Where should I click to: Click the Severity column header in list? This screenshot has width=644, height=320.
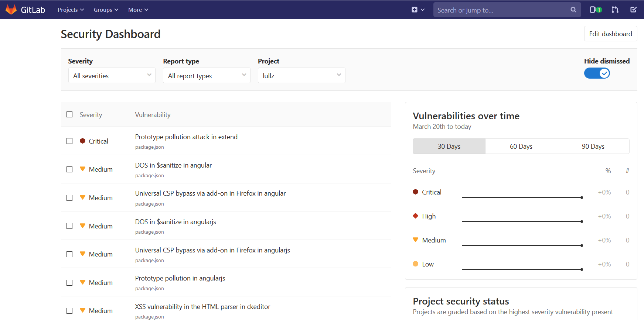coord(91,115)
